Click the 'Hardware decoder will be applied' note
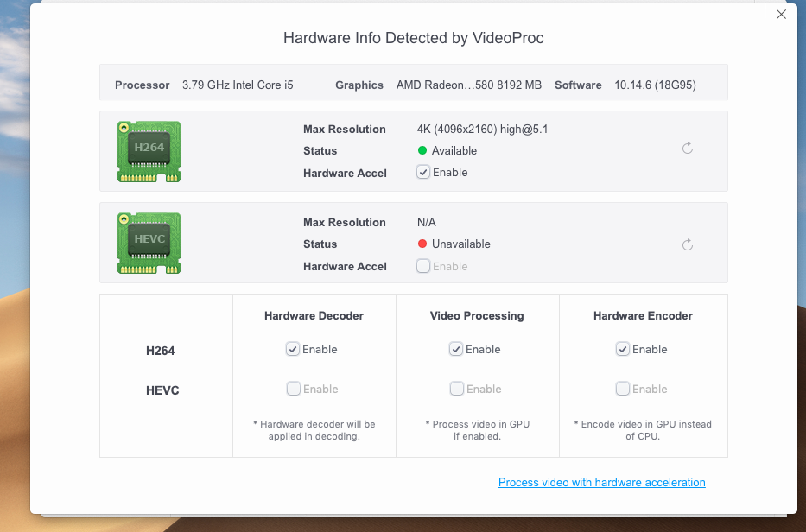 tap(314, 430)
